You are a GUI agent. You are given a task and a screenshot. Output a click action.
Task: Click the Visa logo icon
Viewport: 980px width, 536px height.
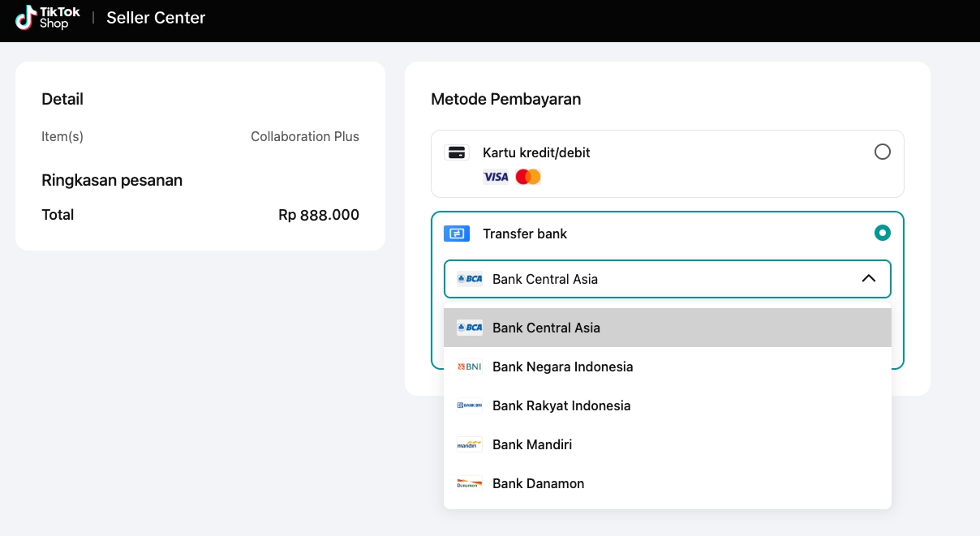[496, 177]
